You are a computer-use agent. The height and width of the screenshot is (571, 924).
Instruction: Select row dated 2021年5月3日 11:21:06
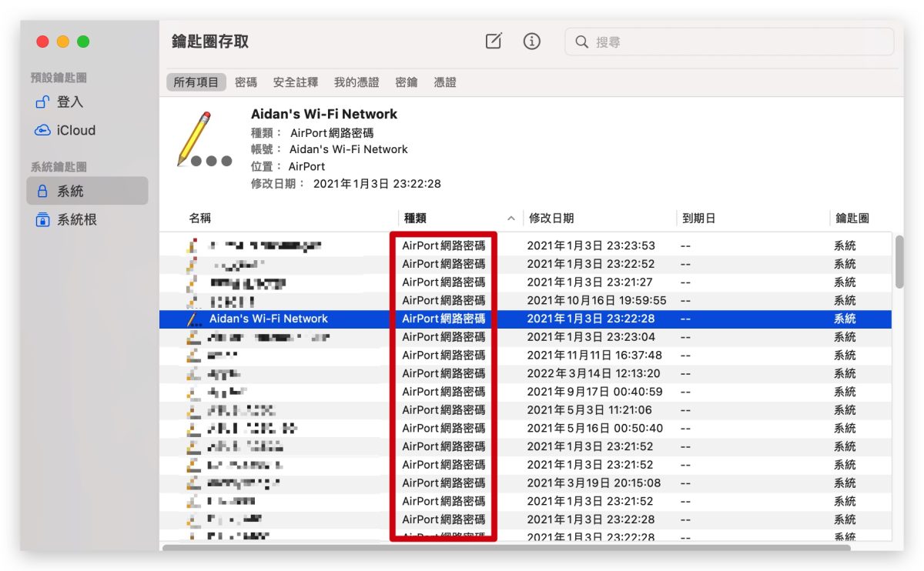[x=525, y=410]
